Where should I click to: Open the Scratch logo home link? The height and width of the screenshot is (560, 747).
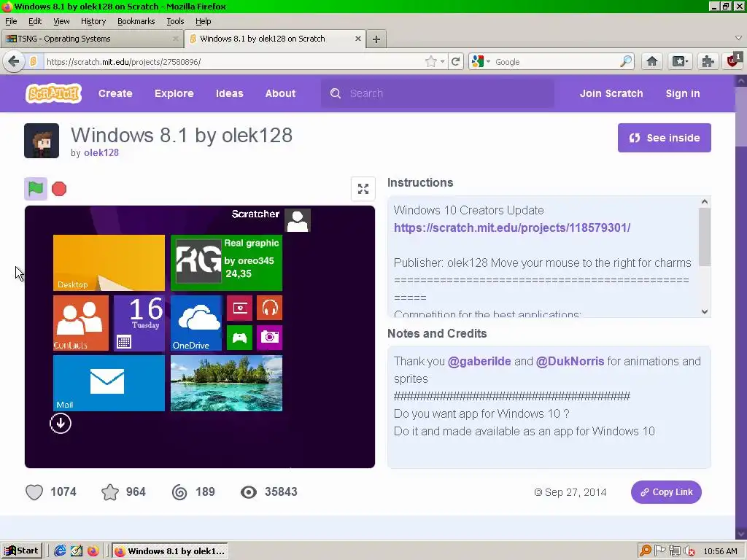[x=53, y=93]
